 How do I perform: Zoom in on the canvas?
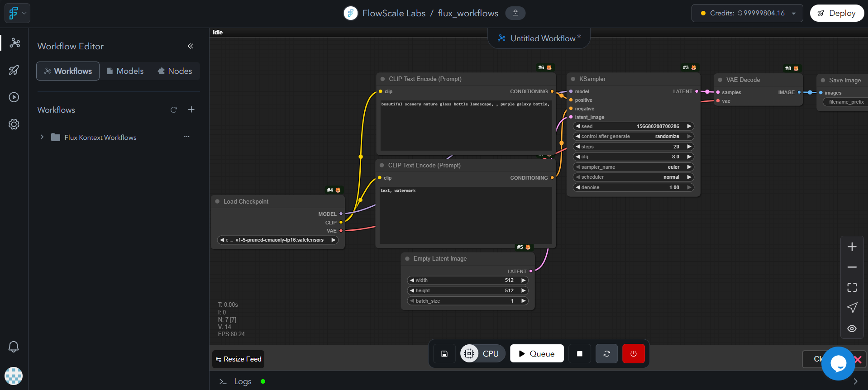[852, 247]
